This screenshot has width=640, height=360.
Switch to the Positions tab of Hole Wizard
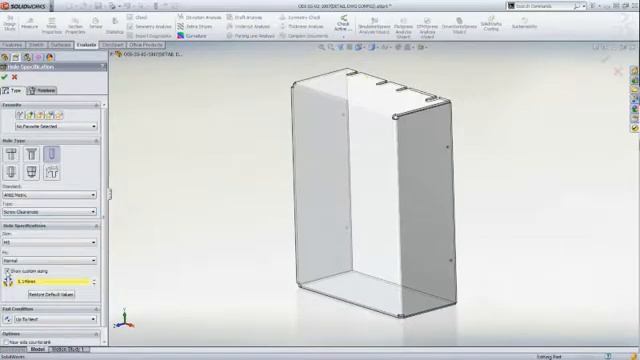(42, 91)
